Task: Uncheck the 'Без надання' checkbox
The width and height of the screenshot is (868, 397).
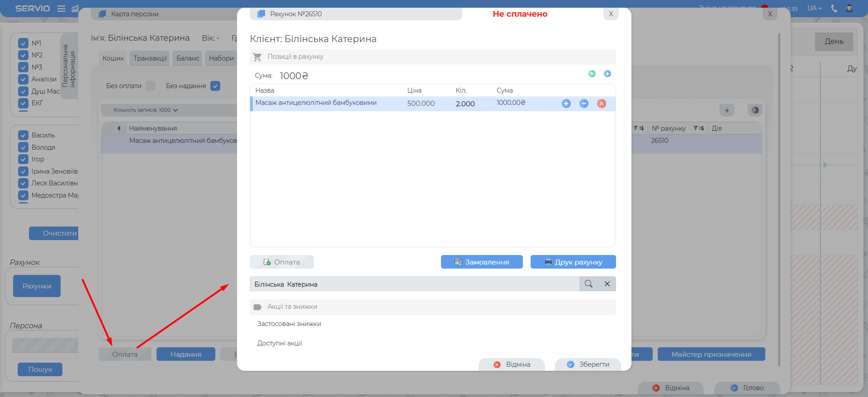Action: (x=215, y=86)
